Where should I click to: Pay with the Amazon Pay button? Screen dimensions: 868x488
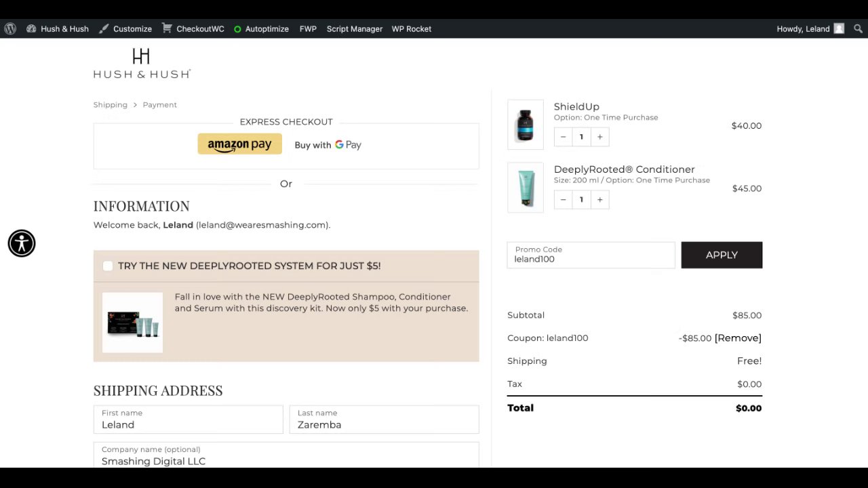point(239,144)
